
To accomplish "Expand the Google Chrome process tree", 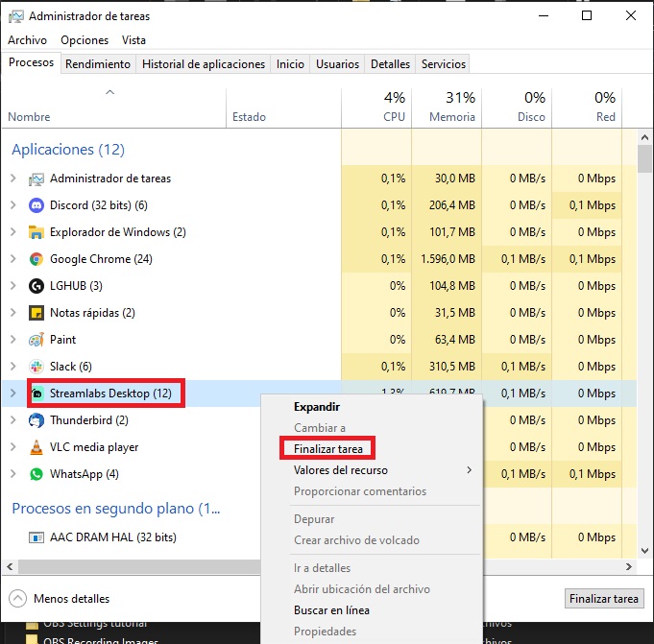I will pos(12,259).
